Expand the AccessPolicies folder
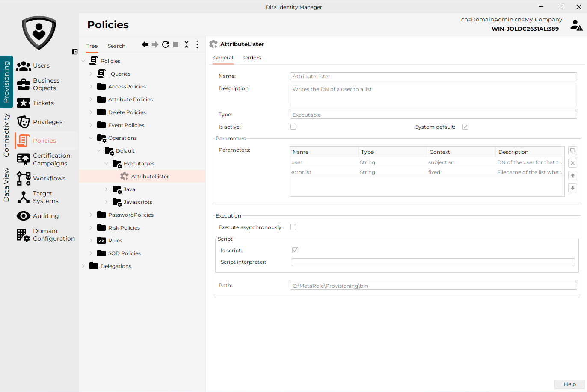Viewport: 587px width, 392px height. [91, 86]
